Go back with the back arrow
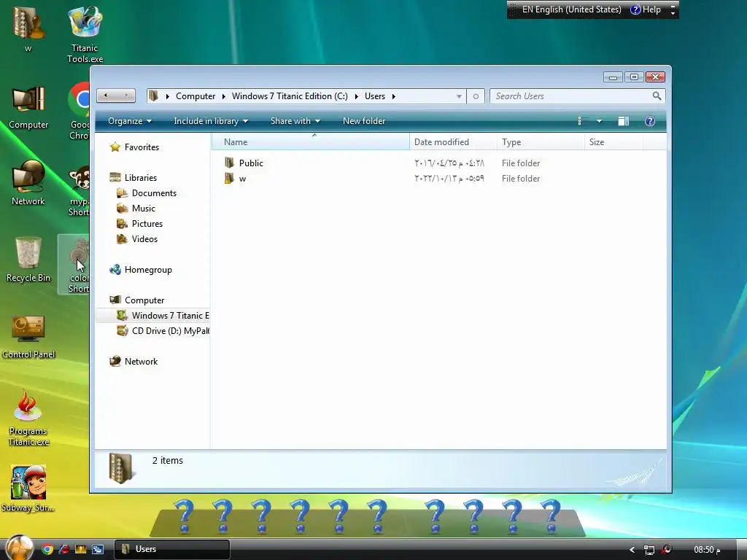 point(106,96)
